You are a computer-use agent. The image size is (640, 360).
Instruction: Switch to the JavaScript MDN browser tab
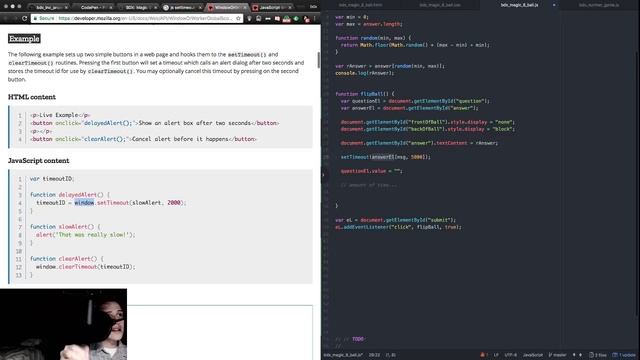pos(271,7)
